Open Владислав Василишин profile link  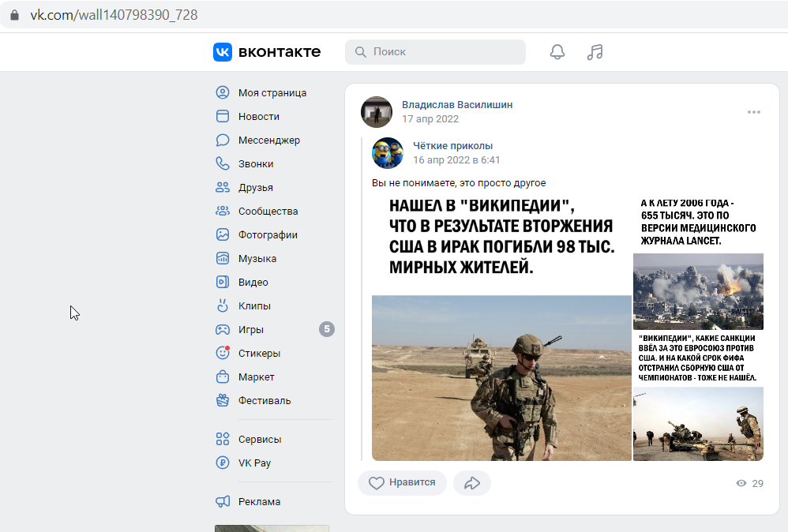(x=457, y=104)
